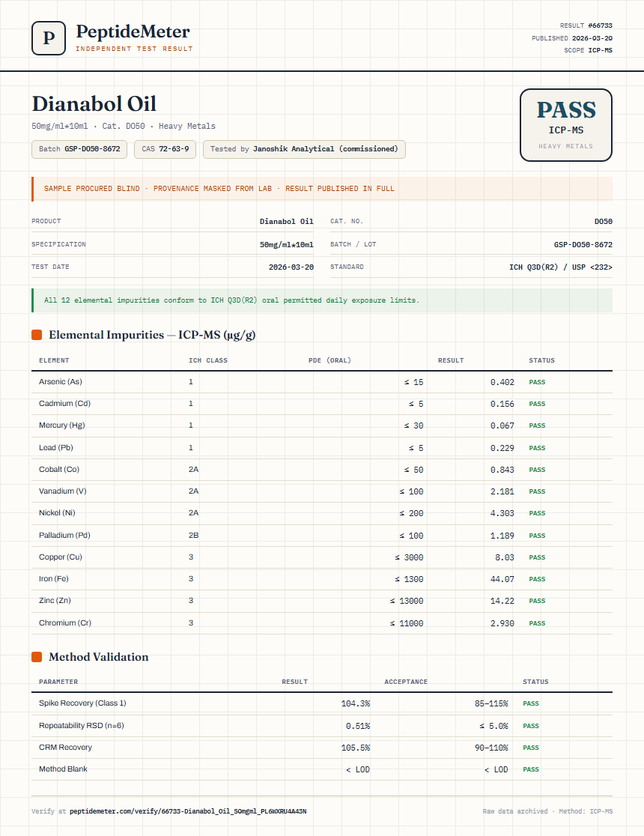Click PASS status in the Copper row

[537, 557]
